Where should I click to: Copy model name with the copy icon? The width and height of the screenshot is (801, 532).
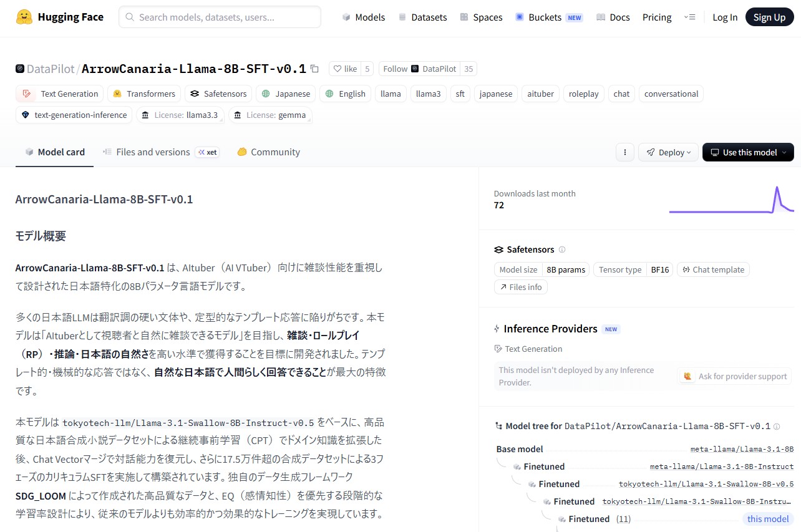[314, 69]
